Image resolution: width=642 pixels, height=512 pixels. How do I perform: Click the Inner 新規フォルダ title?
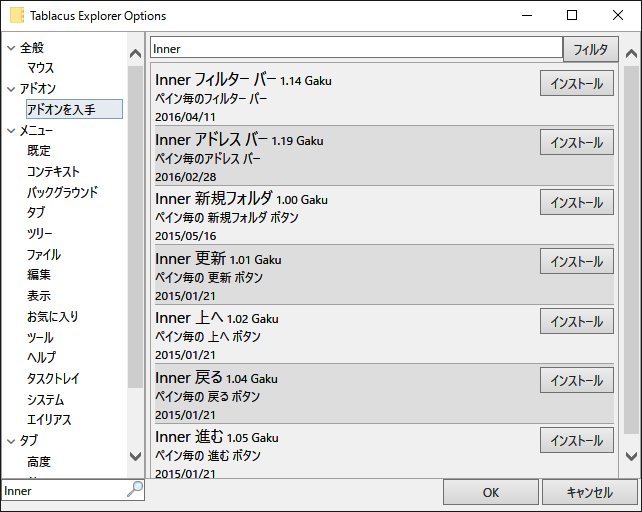tap(214, 199)
